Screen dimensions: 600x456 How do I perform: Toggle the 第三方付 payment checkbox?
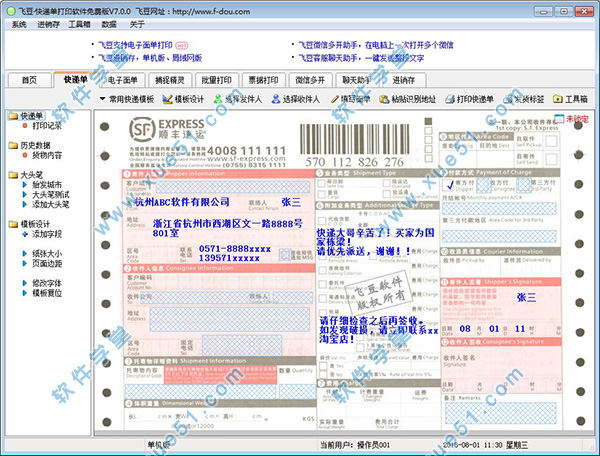(524, 186)
